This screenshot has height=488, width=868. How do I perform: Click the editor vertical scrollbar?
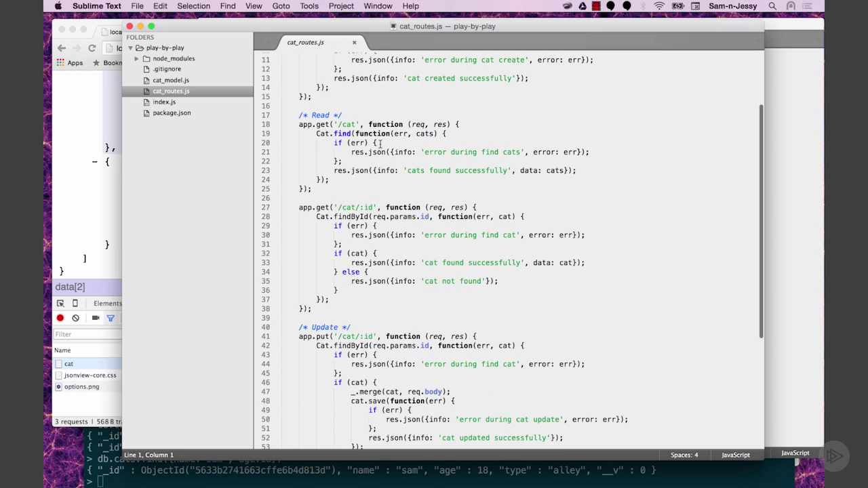click(761, 221)
